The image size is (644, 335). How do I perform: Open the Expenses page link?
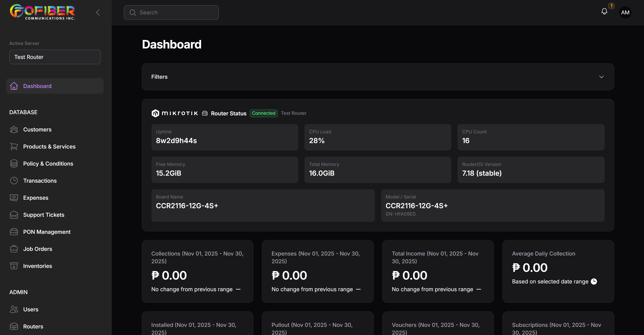(35, 198)
